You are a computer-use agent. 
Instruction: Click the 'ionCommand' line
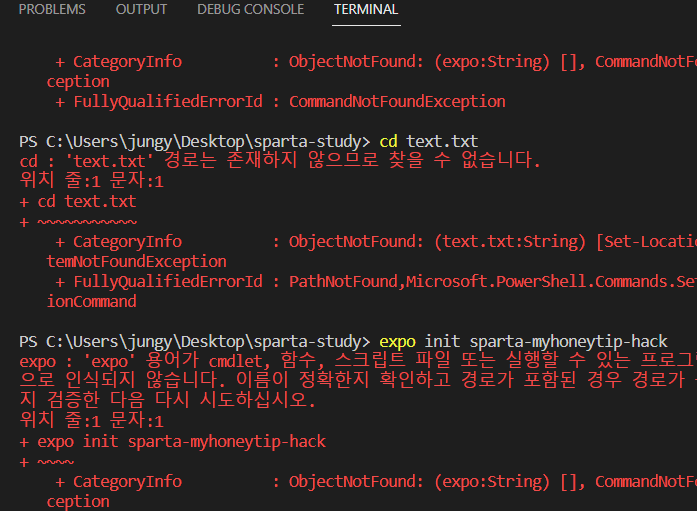point(92,301)
